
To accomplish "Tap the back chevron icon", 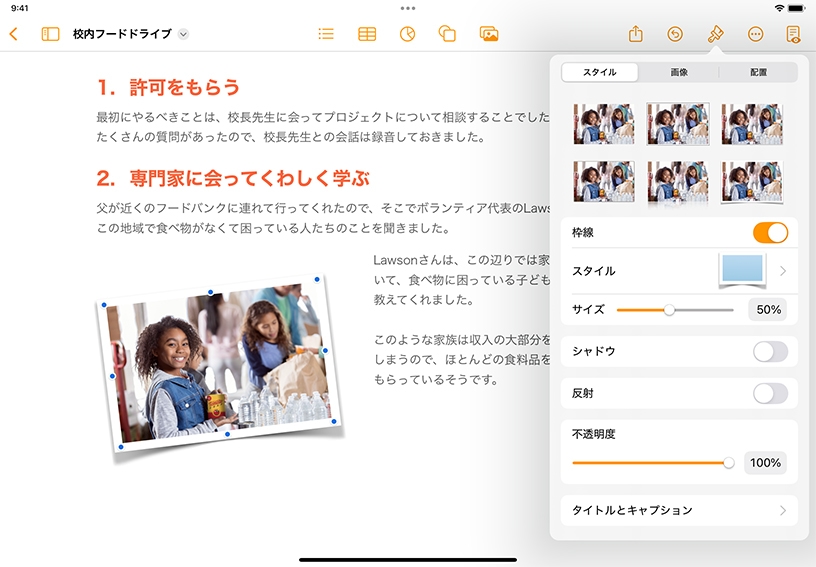I will tap(13, 34).
